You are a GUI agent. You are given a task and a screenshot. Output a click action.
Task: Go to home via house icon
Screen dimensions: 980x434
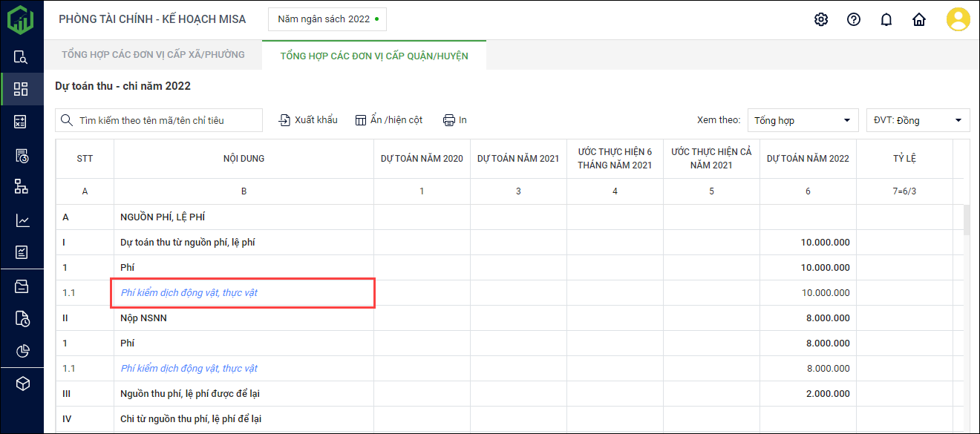[x=919, y=20]
